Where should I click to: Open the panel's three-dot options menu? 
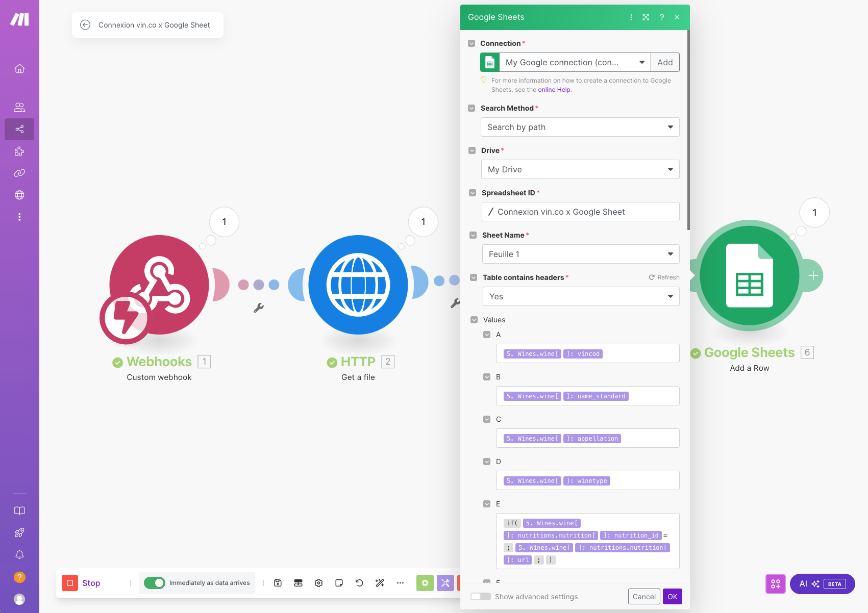(x=631, y=17)
